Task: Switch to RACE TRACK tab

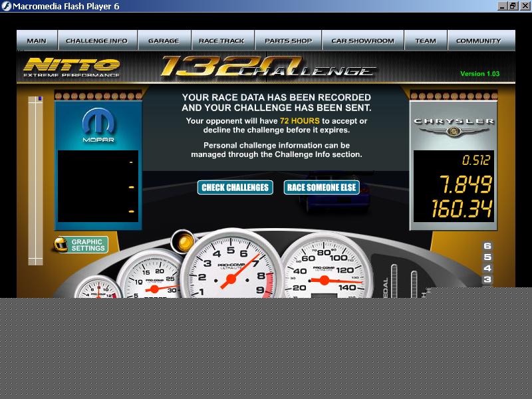Action: (x=223, y=41)
